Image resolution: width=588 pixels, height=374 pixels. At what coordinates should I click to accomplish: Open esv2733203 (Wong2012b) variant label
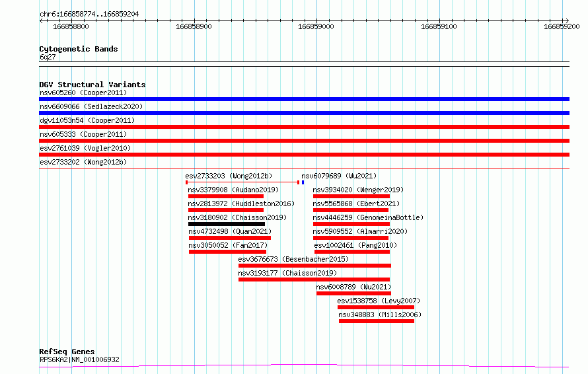229,176
